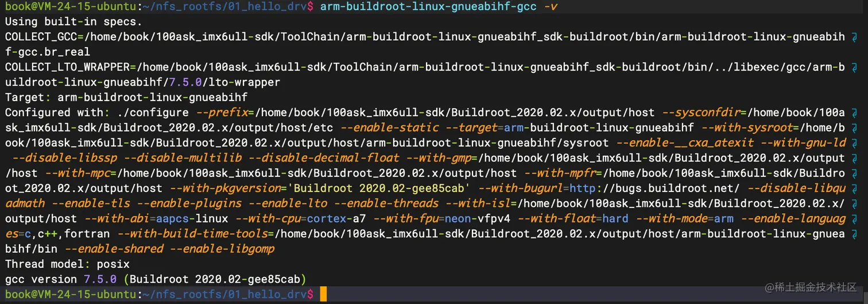The image size is (868, 304).
Task: Click the '--with-mpc' option
Action: click(77, 173)
